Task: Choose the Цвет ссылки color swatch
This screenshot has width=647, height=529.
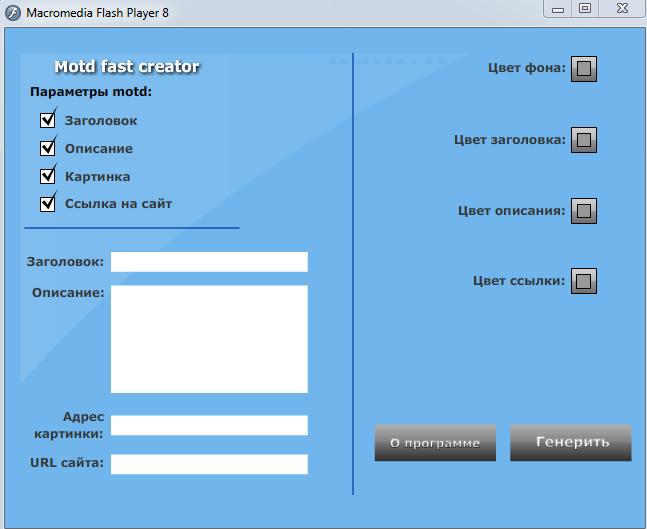Action: [584, 281]
